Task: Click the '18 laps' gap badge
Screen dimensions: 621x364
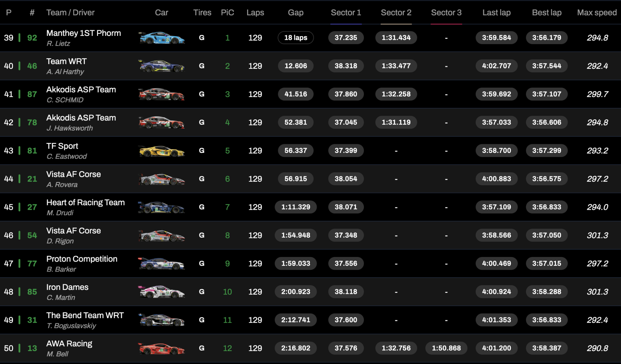Action: point(296,38)
